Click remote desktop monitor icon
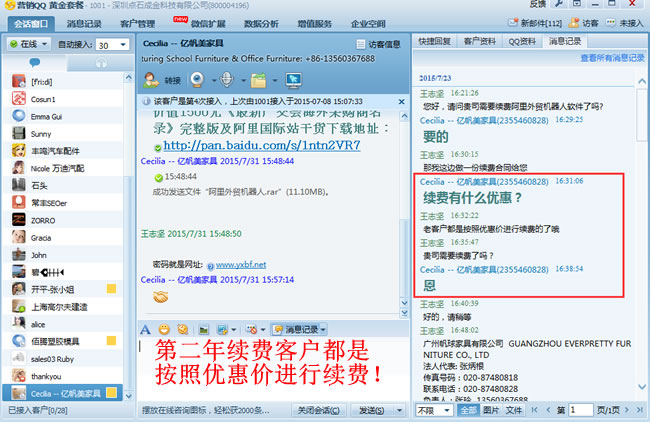 [293, 80]
